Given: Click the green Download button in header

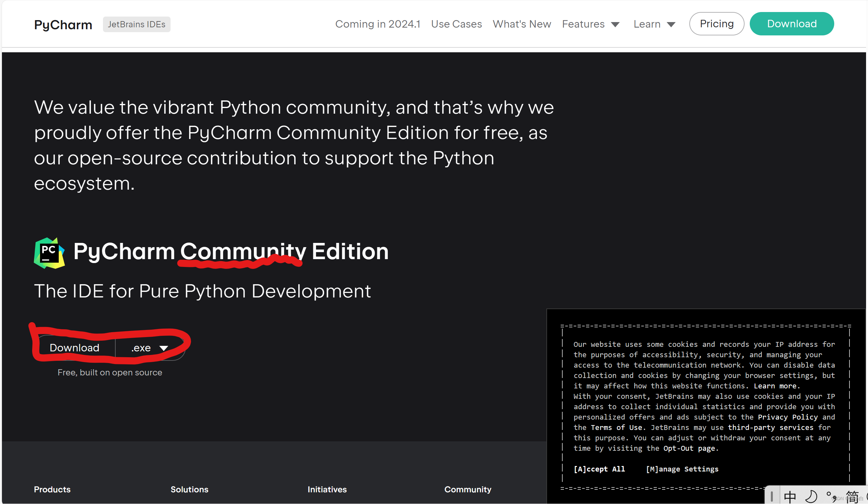Looking at the screenshot, I should [x=792, y=24].
